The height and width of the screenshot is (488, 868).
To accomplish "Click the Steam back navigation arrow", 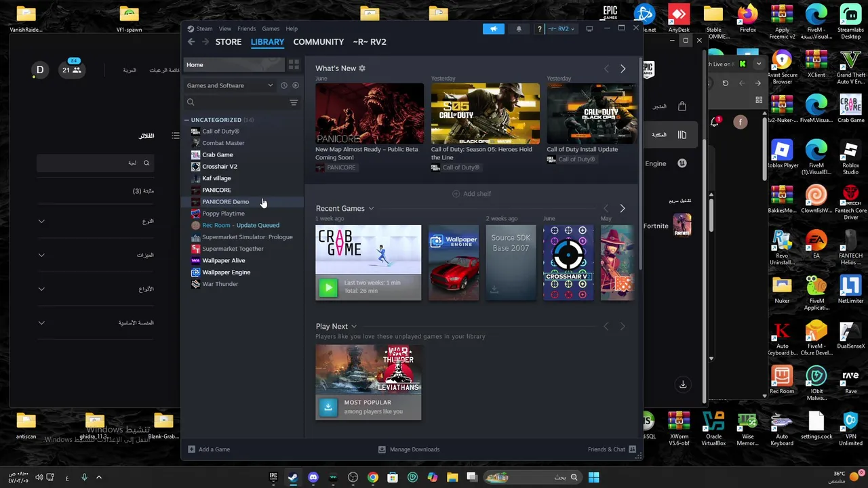I will pyautogui.click(x=191, y=42).
